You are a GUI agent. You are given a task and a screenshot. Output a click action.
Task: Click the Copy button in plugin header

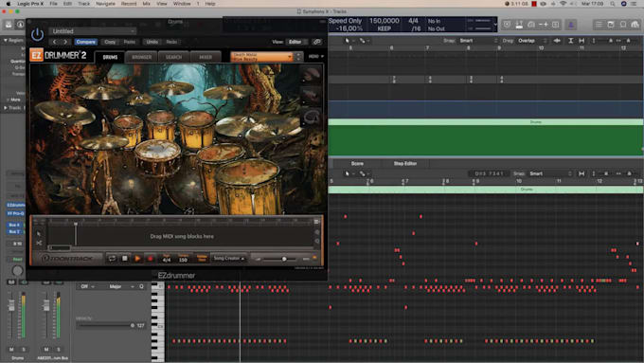[x=110, y=42]
